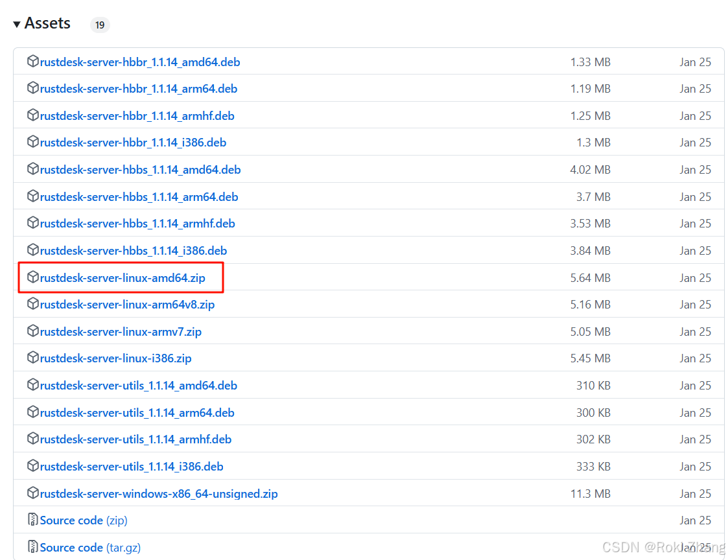Click package icon beside linux-arm64v8.zip

click(x=33, y=304)
